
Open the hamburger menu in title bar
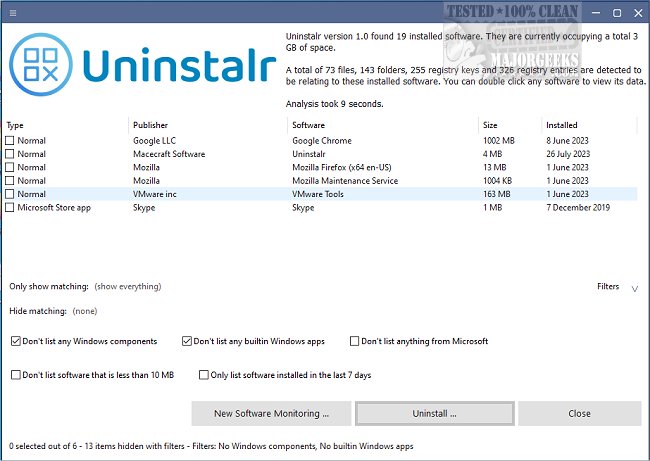(13, 13)
